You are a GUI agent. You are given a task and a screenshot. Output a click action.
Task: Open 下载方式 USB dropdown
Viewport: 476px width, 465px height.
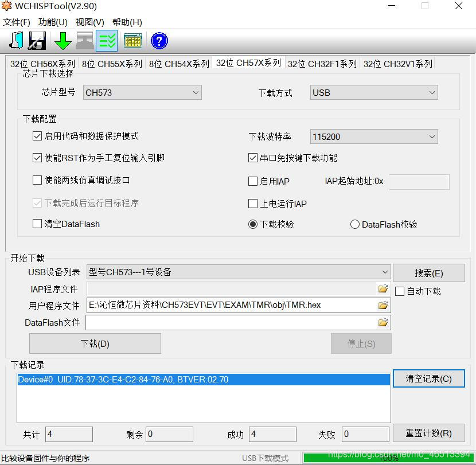point(374,92)
